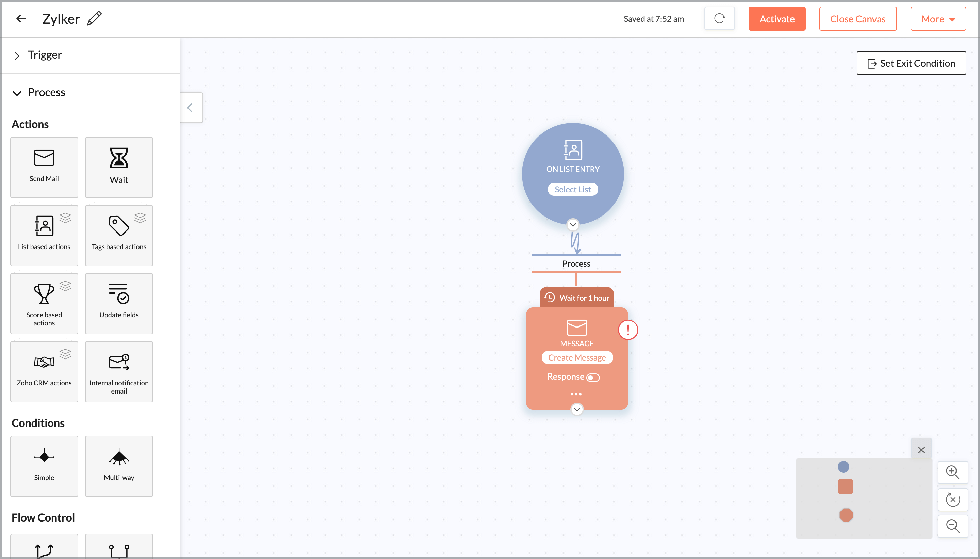Click Set Exit Condition

coord(911,63)
